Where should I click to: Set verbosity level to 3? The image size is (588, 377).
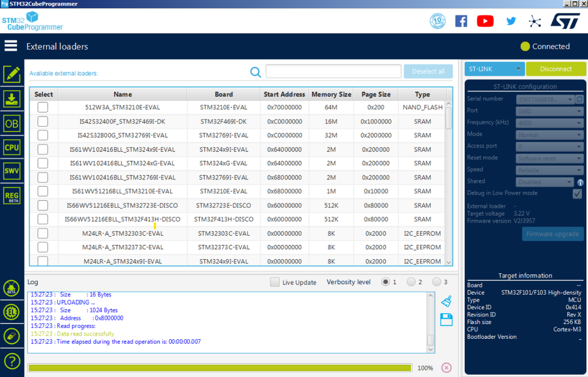pos(437,282)
